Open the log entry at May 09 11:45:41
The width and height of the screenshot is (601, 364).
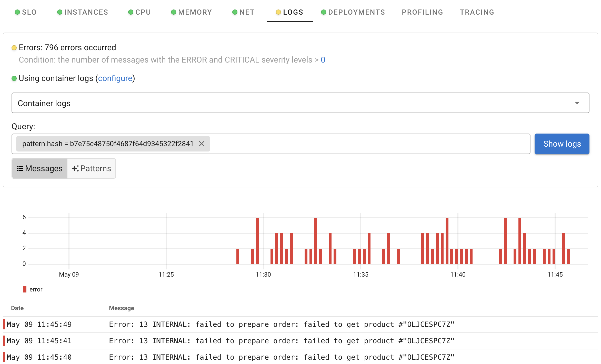click(300, 341)
